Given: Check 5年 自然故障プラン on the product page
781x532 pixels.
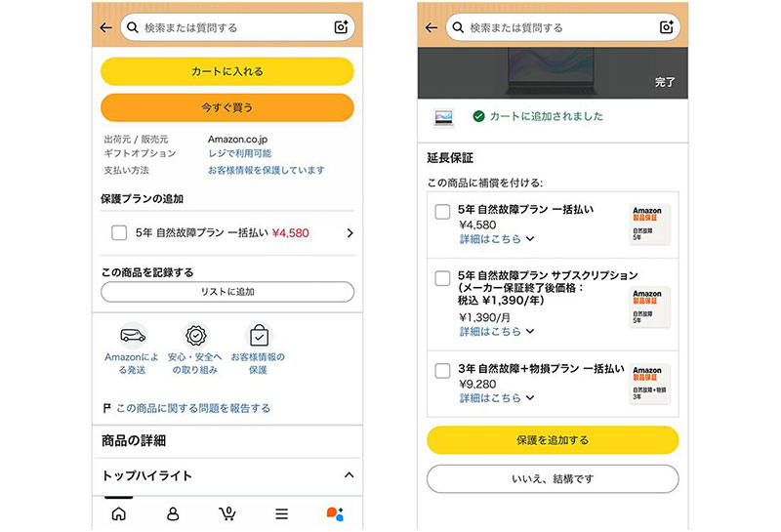Looking at the screenshot, I should point(119,232).
